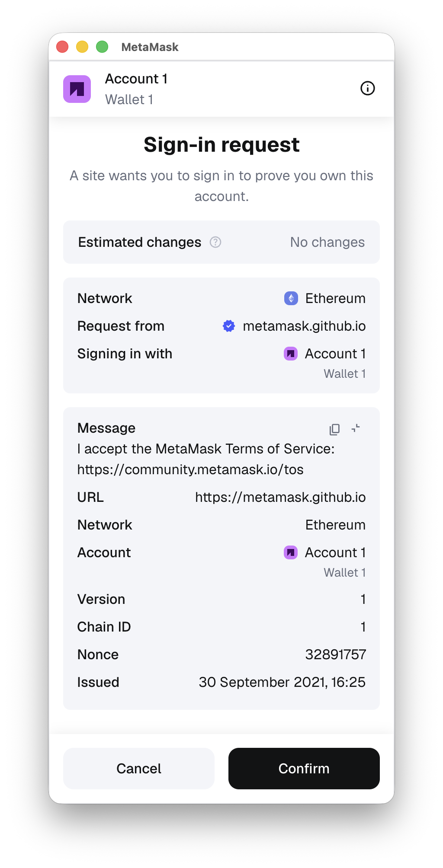Confirm the sign-in request
443x868 pixels.
(303, 769)
